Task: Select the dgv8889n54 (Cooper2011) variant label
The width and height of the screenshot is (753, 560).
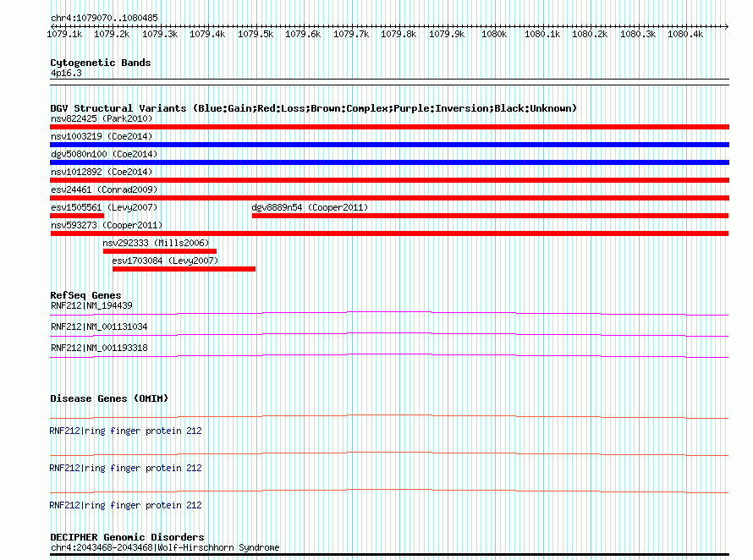Action: click(x=310, y=207)
